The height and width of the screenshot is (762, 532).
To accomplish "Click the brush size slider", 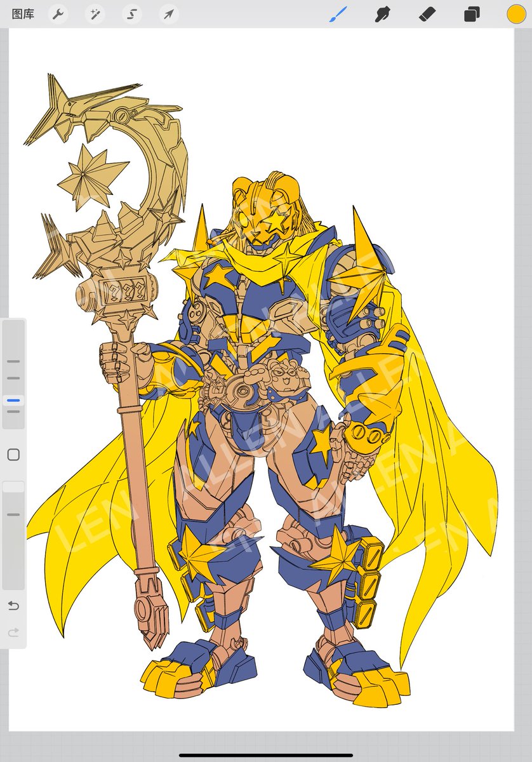I will coord(13,375).
